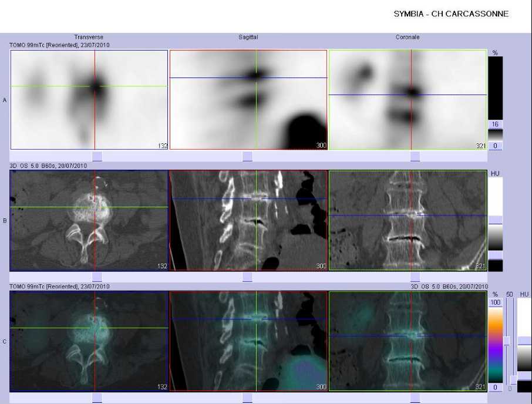
Task: Click the row label B on the left
Action: coord(5,221)
